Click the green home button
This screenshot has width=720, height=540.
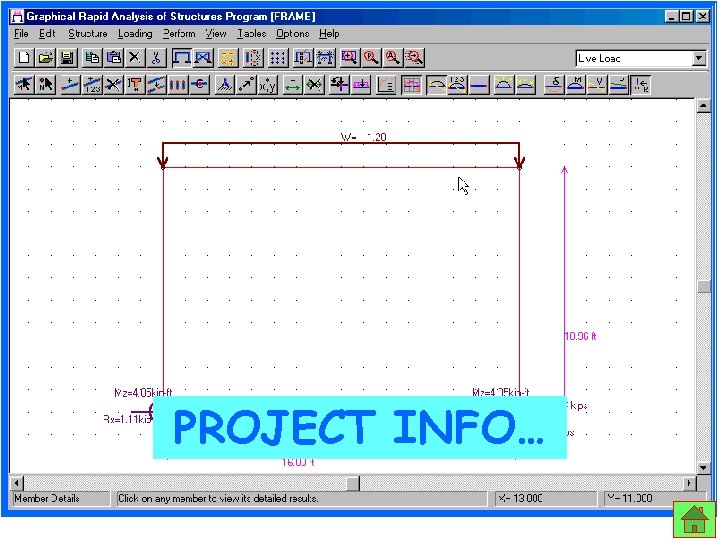click(x=695, y=519)
